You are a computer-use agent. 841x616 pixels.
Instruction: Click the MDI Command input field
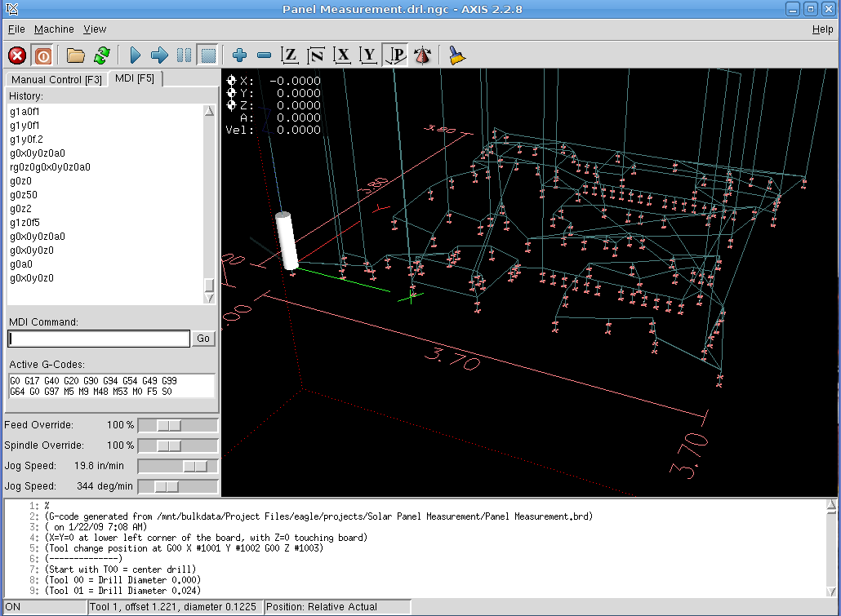[x=99, y=339]
